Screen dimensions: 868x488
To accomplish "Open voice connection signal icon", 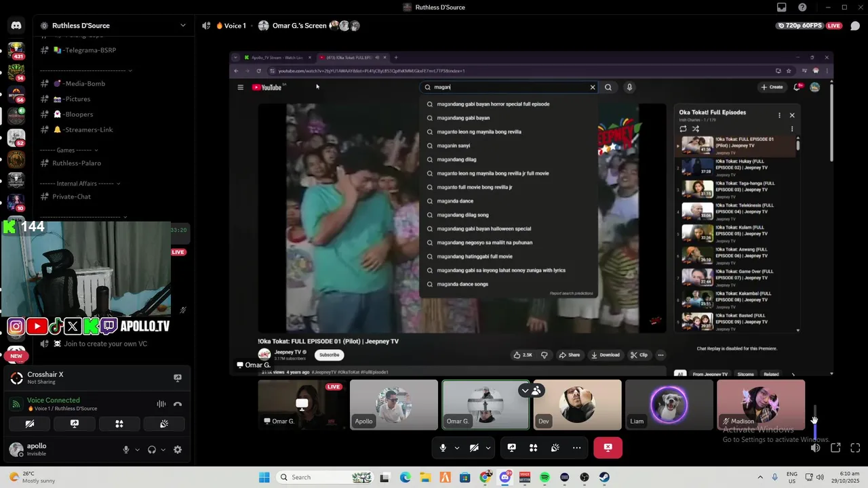I will [x=16, y=404].
